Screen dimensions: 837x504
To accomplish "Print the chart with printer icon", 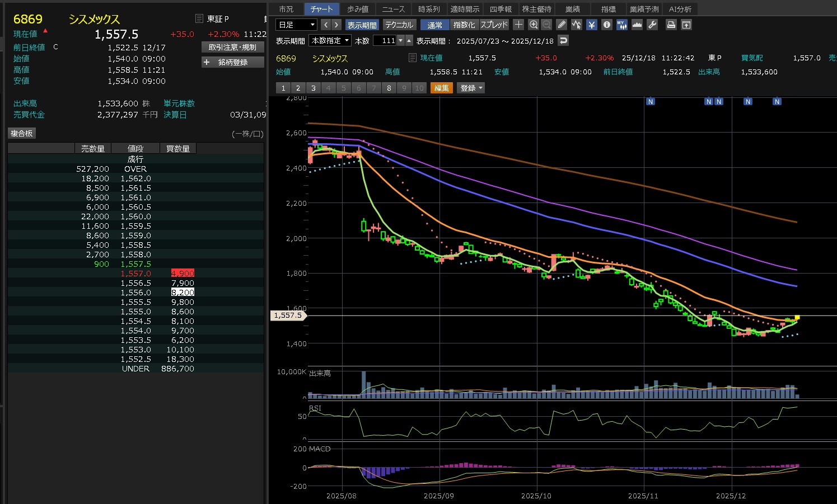I will coord(671,25).
